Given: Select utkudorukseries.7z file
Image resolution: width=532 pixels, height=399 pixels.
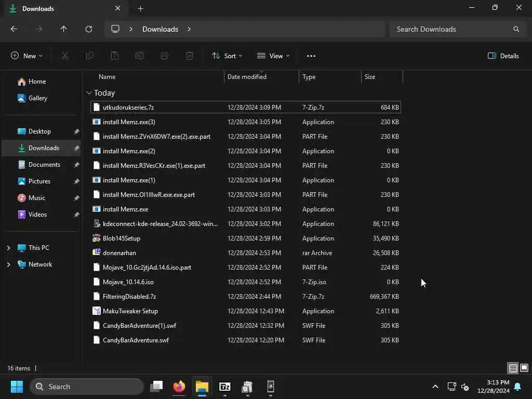Looking at the screenshot, I should (246, 107).
